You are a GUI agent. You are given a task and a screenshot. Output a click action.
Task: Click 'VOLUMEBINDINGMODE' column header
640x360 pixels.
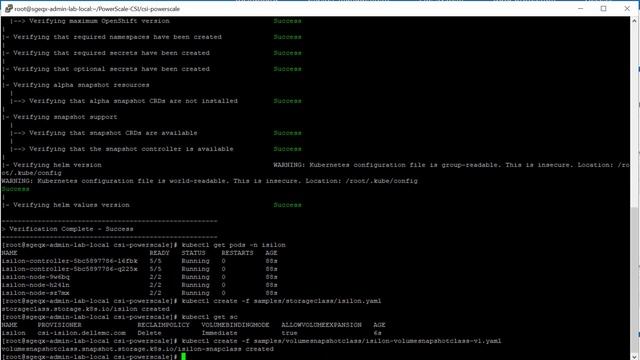tap(236, 325)
